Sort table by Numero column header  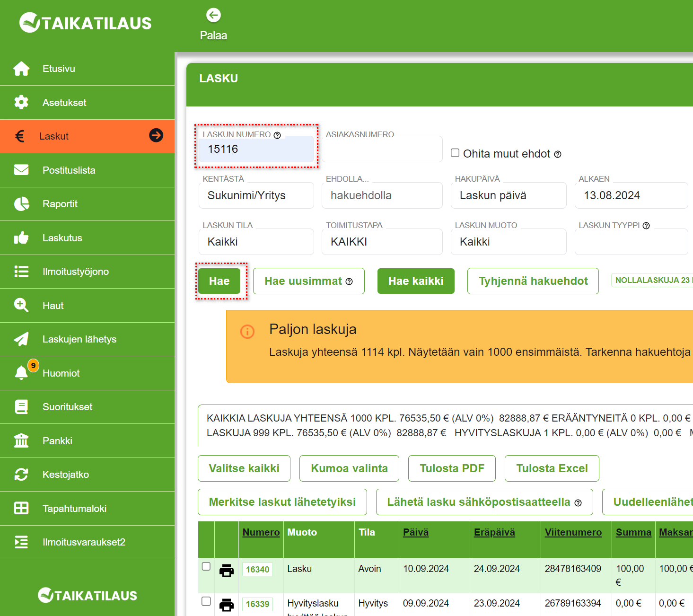261,532
